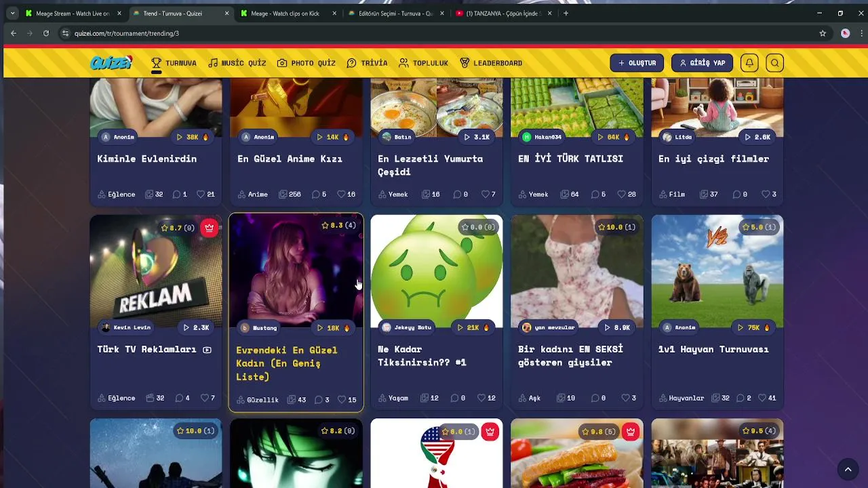Open author Kevin Levin profile
This screenshot has width=868, height=488.
click(x=126, y=327)
